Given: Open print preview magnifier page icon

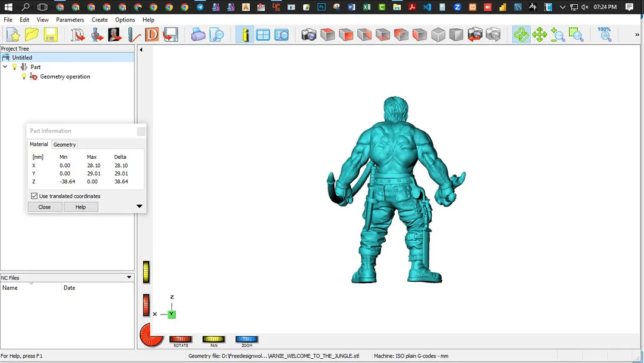Looking at the screenshot, I should [x=216, y=35].
